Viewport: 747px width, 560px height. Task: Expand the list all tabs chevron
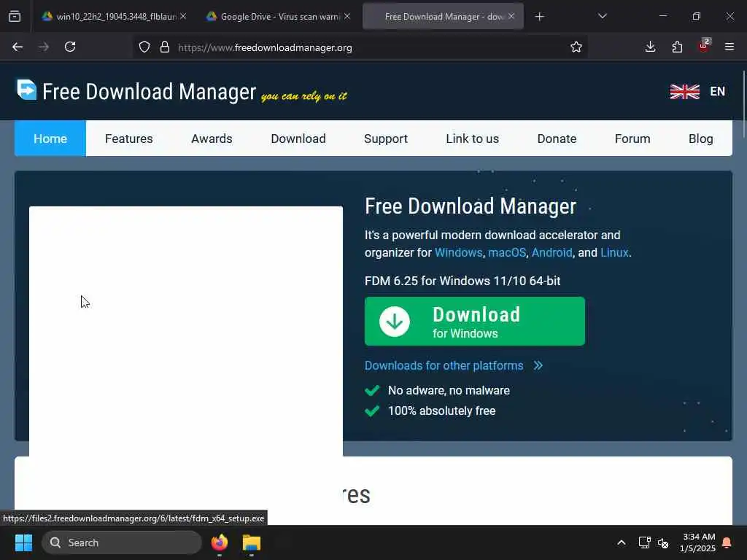click(x=602, y=16)
